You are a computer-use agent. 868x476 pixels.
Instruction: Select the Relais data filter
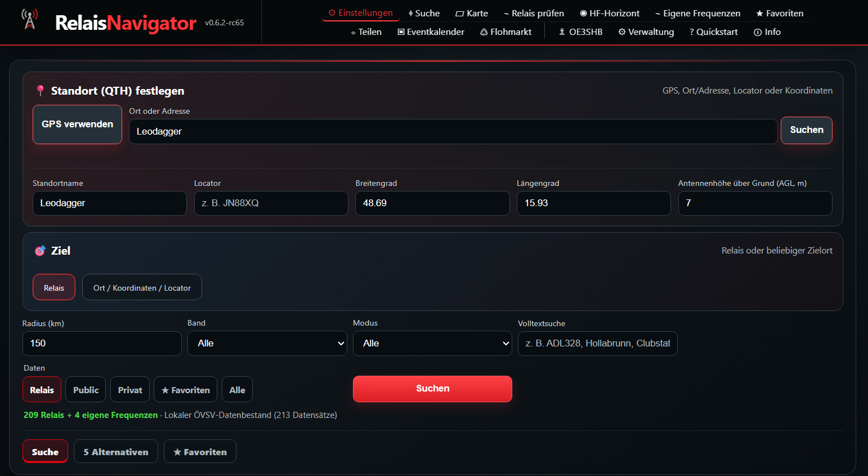(42, 389)
